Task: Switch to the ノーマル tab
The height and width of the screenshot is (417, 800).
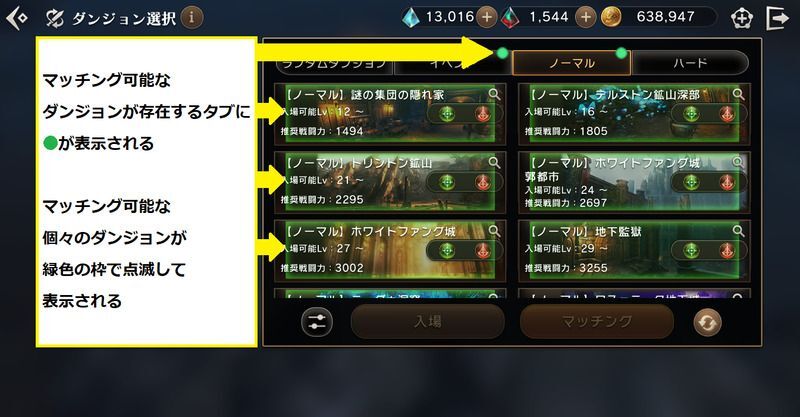Action: [x=571, y=63]
